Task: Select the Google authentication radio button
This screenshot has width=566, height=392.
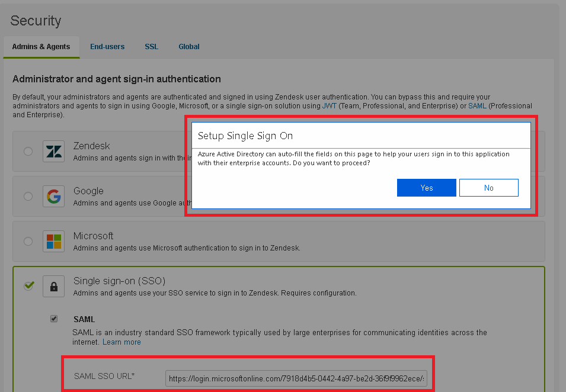Action: pyautogui.click(x=28, y=196)
